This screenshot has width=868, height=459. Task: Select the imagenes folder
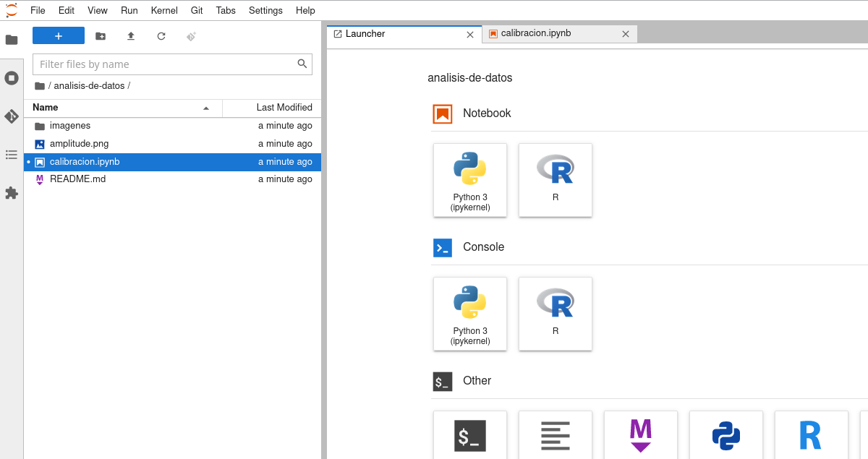pos(172,126)
